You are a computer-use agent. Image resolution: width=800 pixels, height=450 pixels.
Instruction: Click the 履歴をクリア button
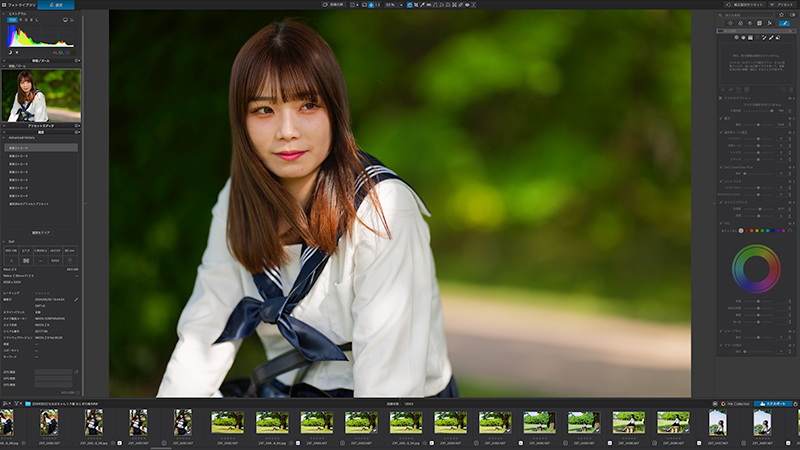[41, 233]
